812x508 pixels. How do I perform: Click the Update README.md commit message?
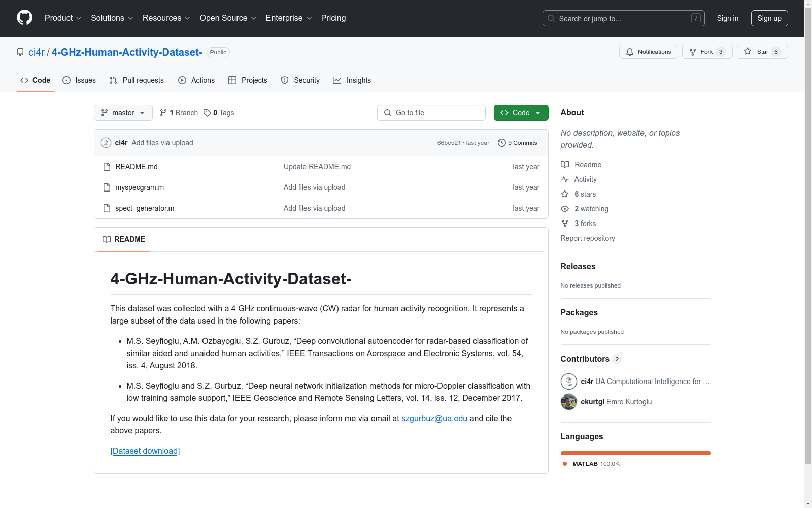tap(317, 167)
